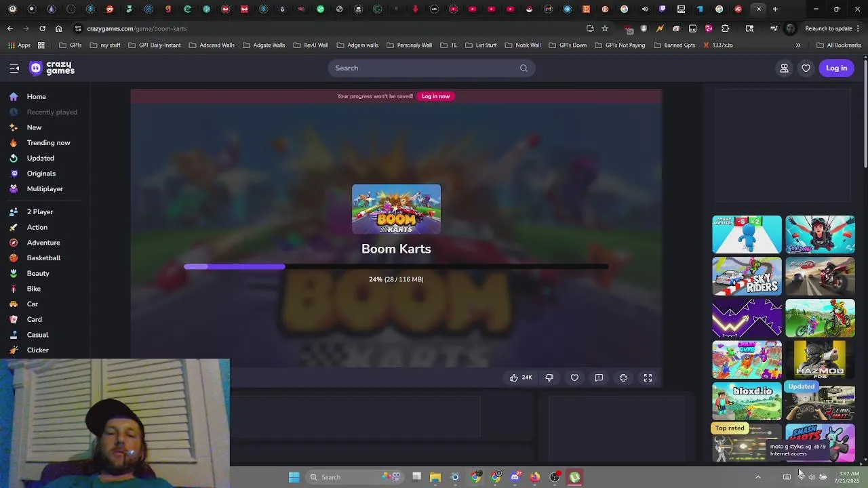Open GPTs bookmark folder
Image resolution: width=868 pixels, height=488 pixels.
point(71,45)
